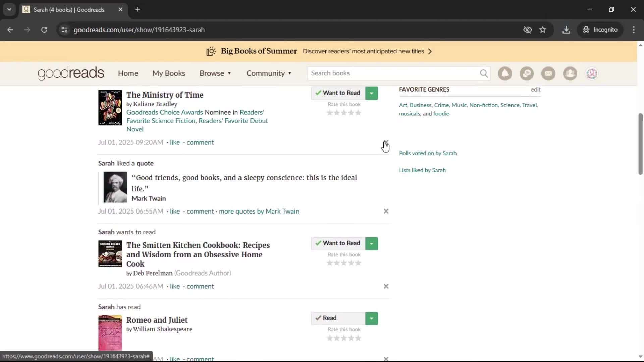Image resolution: width=644 pixels, height=362 pixels.
Task: Like the Ministry of Time update
Action: click(175, 142)
